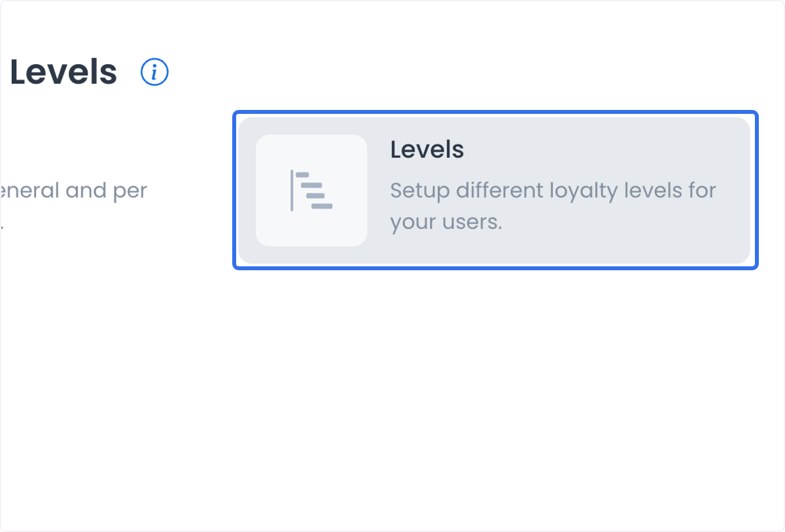
Task: Select the card outlined with a blue border
Action: pos(495,190)
